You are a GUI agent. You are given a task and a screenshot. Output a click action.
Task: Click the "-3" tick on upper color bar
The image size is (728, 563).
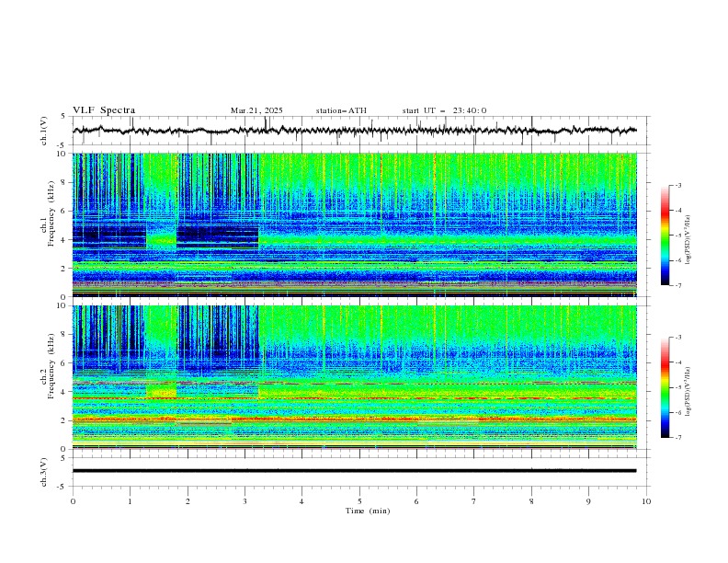(678, 185)
